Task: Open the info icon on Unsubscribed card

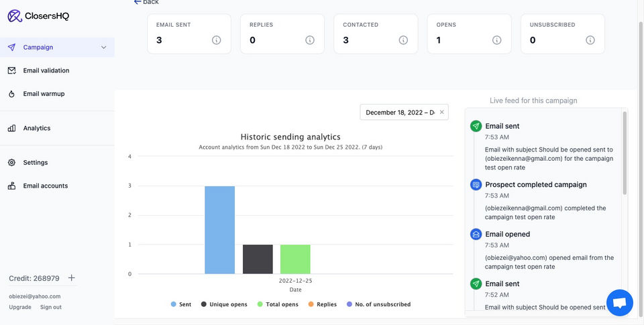Action: [x=590, y=40]
